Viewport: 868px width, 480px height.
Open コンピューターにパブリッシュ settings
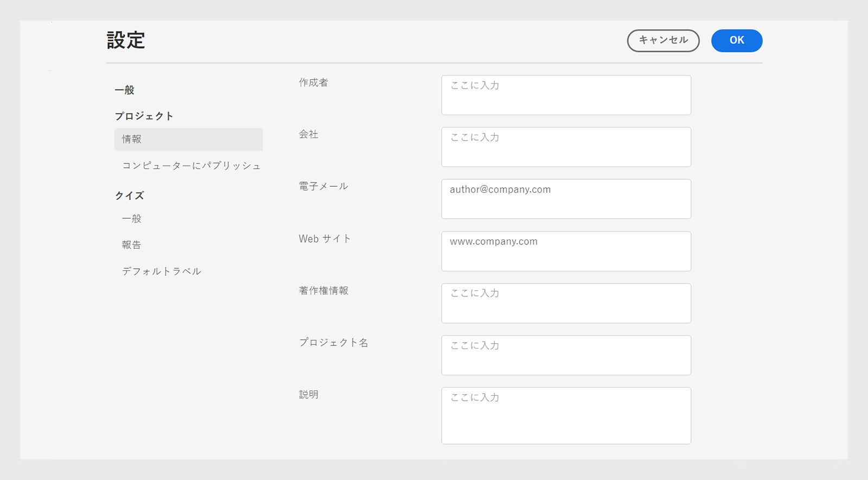click(191, 166)
